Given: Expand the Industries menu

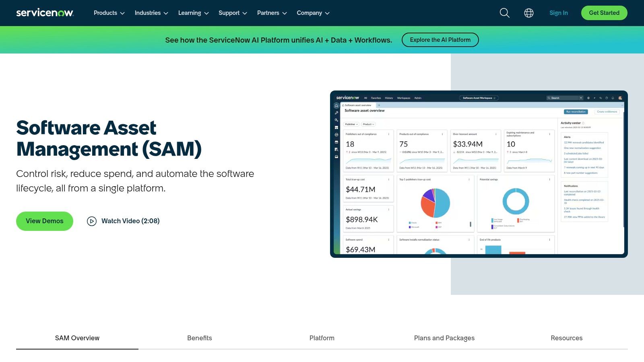Looking at the screenshot, I should (151, 13).
